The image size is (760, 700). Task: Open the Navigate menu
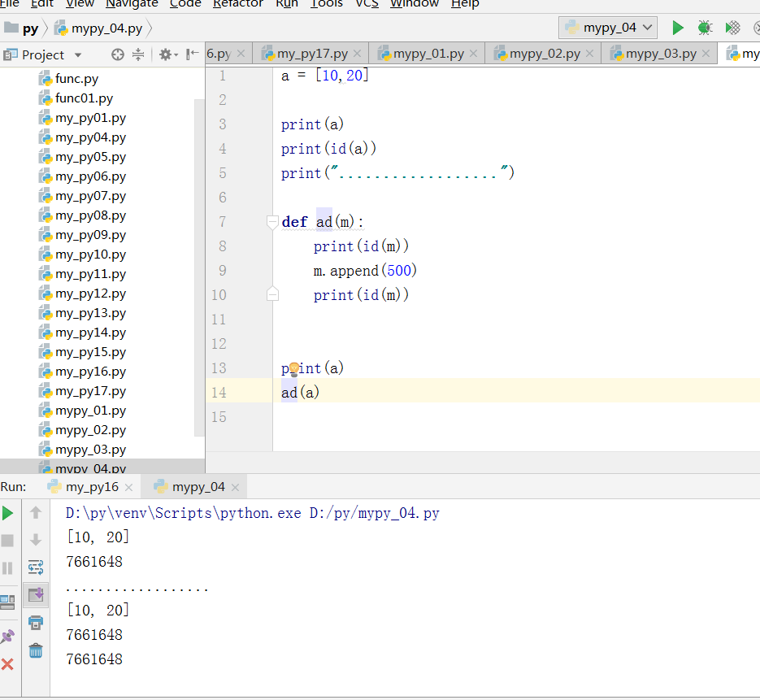132,3
